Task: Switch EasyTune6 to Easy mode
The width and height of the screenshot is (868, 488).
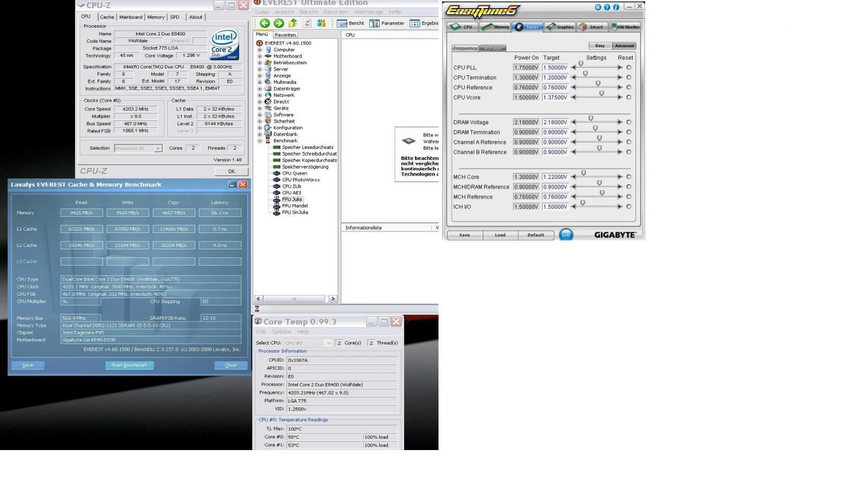Action: [600, 46]
